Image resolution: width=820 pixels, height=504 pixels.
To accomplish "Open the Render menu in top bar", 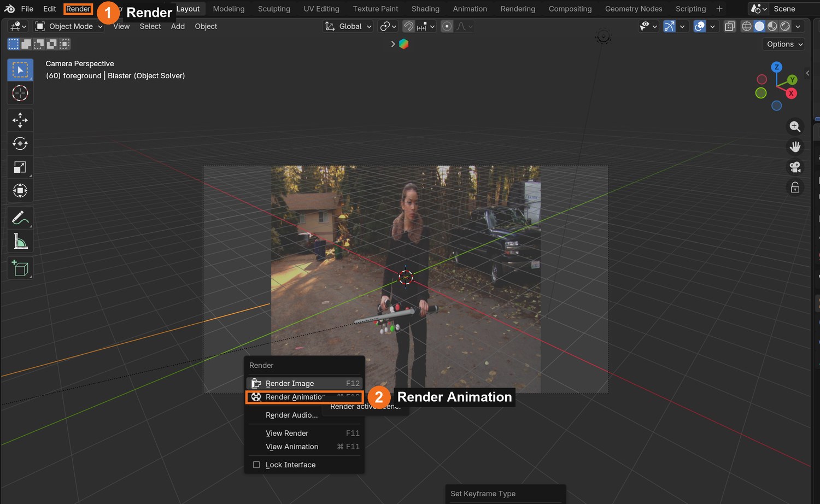I will 78,9.
